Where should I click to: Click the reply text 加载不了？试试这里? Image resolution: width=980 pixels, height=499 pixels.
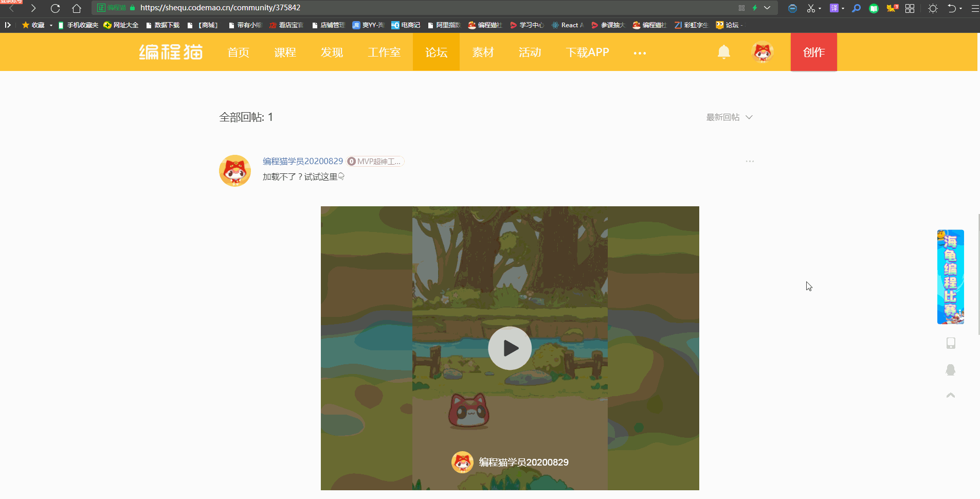tap(303, 177)
